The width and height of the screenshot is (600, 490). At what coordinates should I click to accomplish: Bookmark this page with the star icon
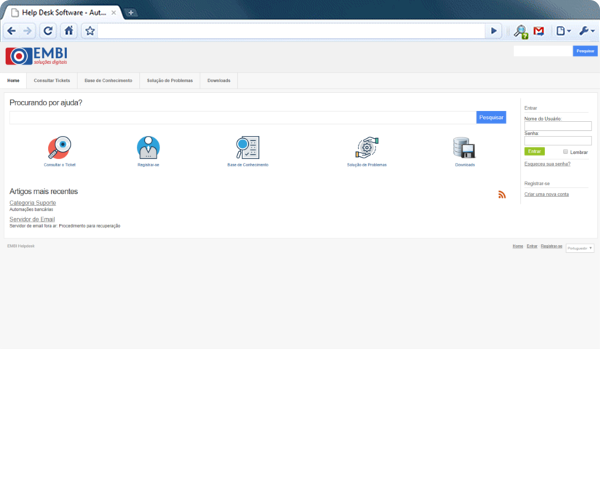point(89,31)
